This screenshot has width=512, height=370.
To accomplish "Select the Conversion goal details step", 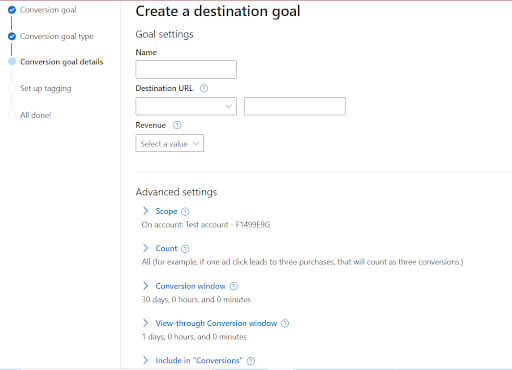I will point(62,62).
